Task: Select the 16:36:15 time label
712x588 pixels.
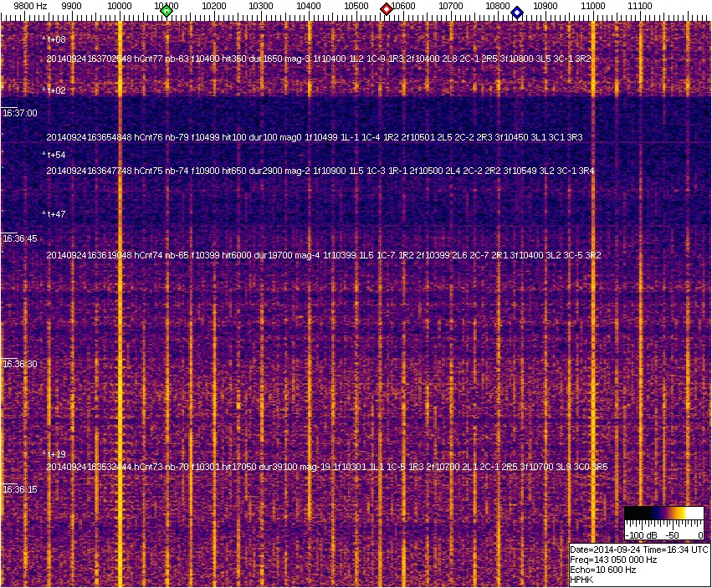Action: pos(19,489)
